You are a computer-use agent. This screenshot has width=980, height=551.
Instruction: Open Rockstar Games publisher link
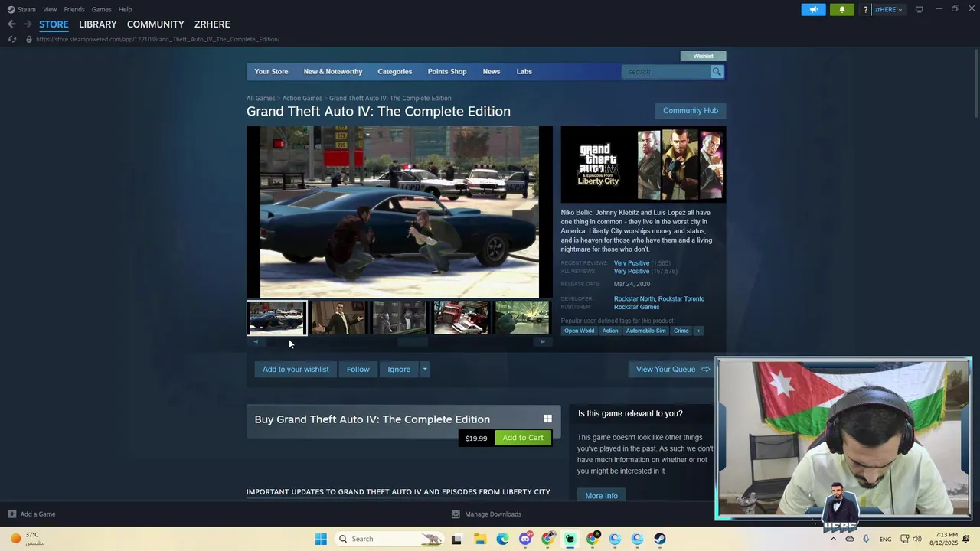click(x=636, y=307)
